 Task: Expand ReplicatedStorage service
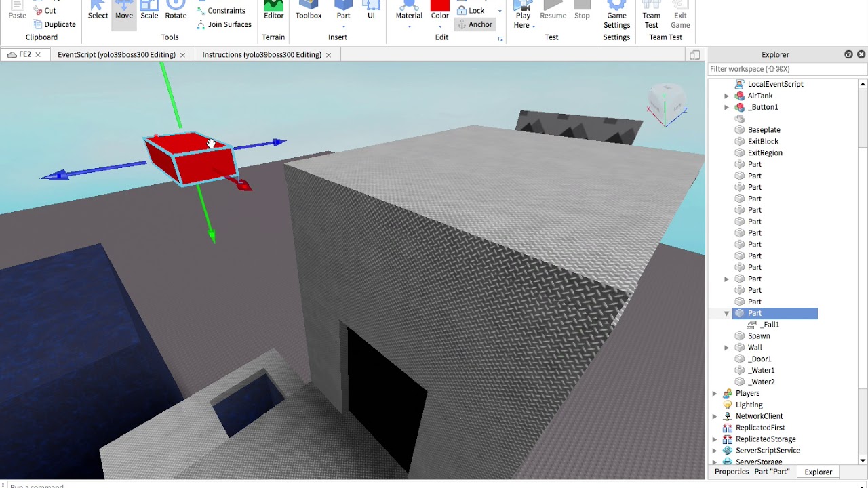click(x=714, y=439)
